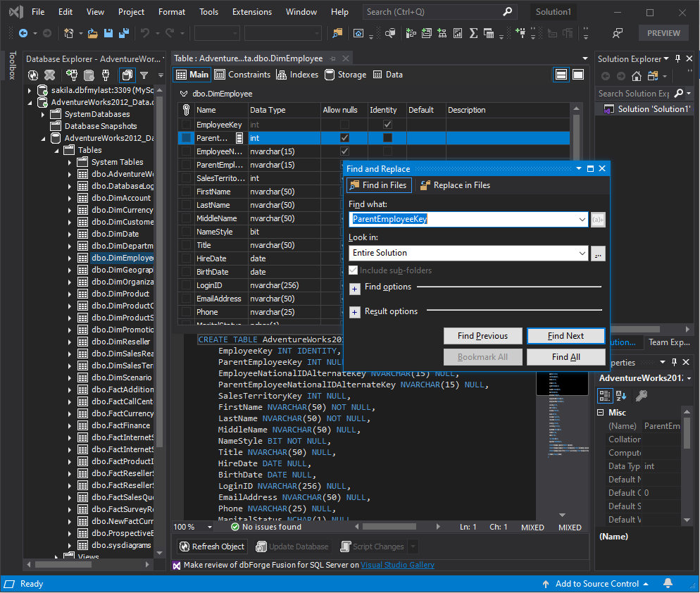This screenshot has height=593, width=700.
Task: Click the feedback icon beside PREVIEW
Action: click(x=618, y=33)
